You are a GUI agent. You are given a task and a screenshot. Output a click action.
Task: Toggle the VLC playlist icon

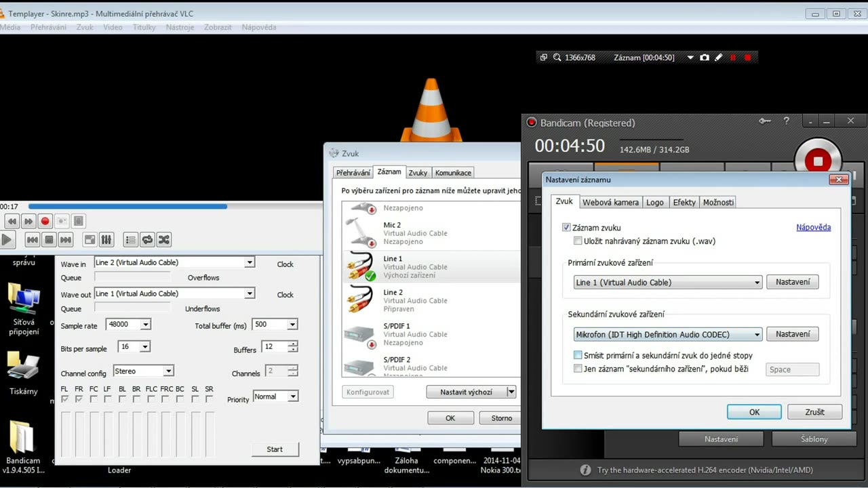pyautogui.click(x=130, y=239)
